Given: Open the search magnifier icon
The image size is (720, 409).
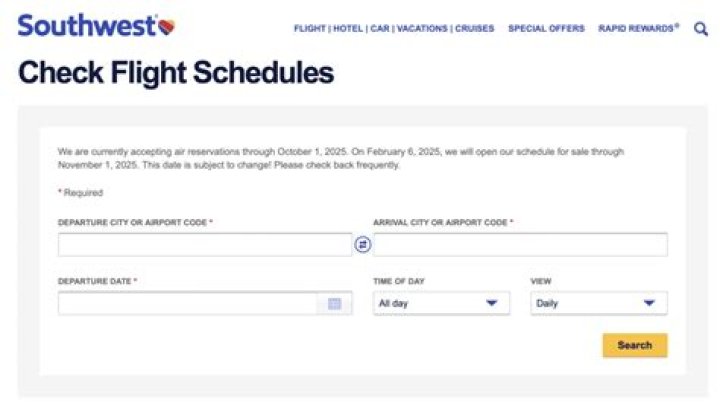Looking at the screenshot, I should [700, 29].
